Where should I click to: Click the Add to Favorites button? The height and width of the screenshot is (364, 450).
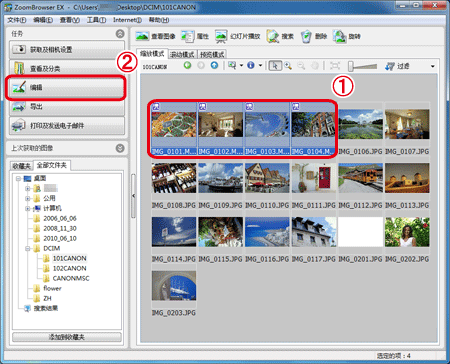pyautogui.click(x=67, y=337)
